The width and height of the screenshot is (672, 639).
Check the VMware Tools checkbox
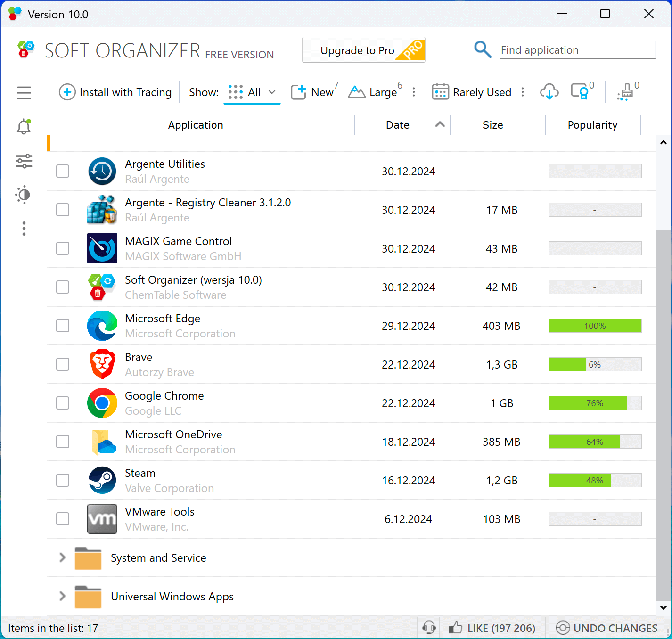click(63, 519)
